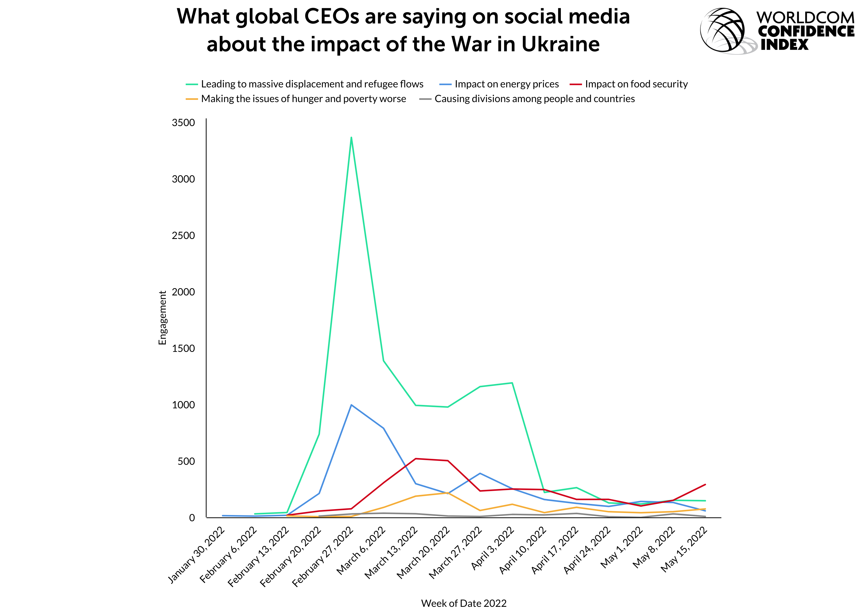Click the red food security legend swatch
Image resolution: width=868 pixels, height=613 pixels.
[576, 84]
